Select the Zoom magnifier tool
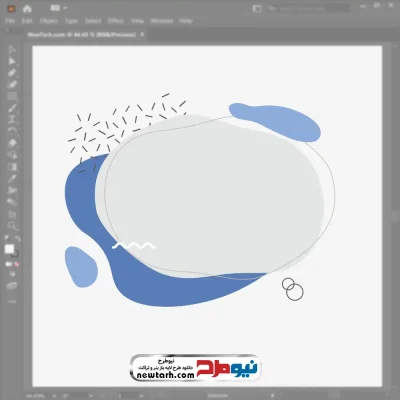 [12, 226]
